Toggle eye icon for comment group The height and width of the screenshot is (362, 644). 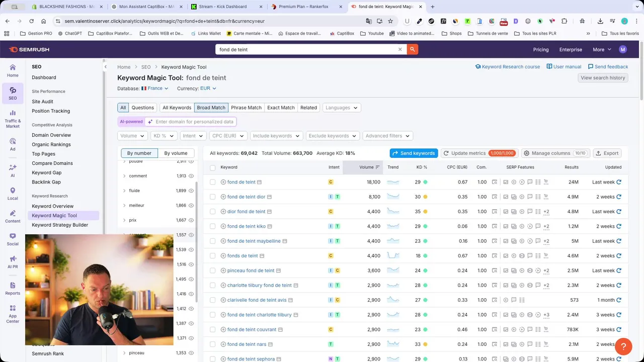pos(191,176)
